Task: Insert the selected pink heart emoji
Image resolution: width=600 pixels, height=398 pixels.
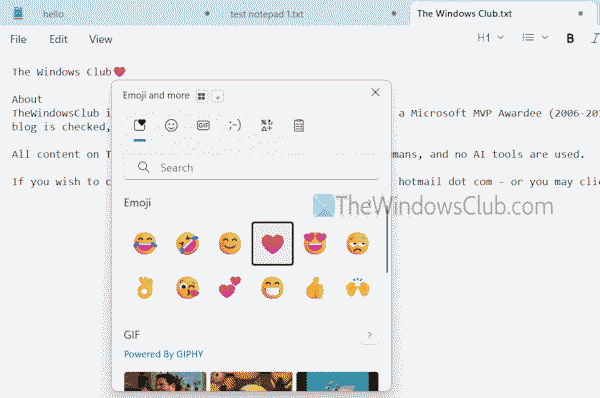Action: 272,243
